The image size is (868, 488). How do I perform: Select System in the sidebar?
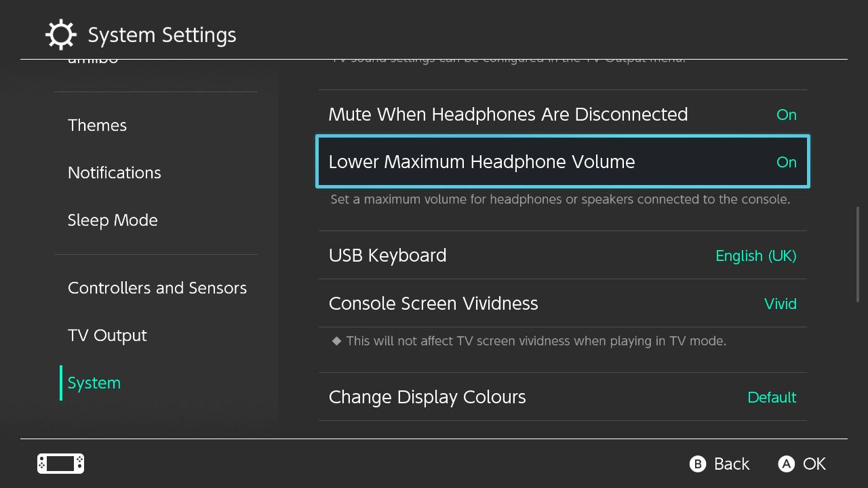tap(94, 383)
